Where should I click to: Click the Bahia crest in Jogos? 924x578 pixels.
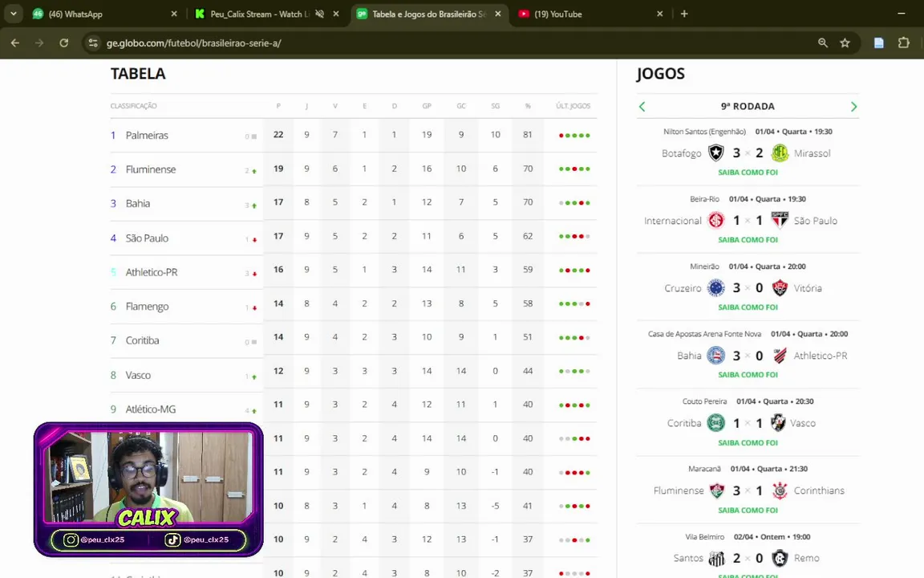716,356
